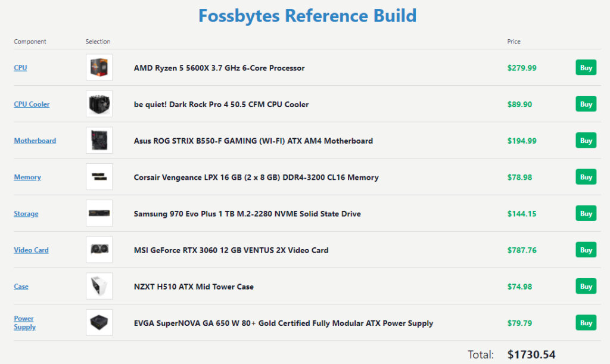Click the Fossbytes Reference Build title
Image resolution: width=610 pixels, height=364 pixels.
307,15
